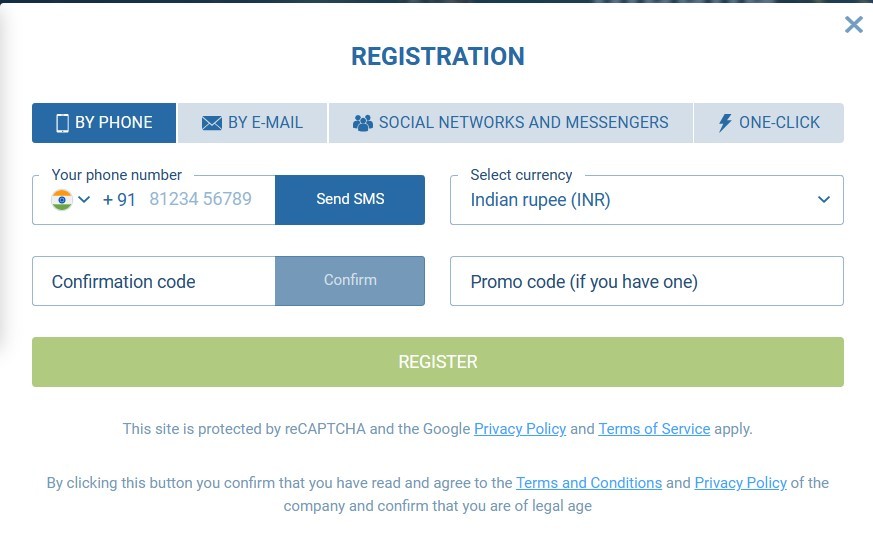Select the SOCIAL NETWORKS AND MESSENGERS tab
Screen dimensions: 873x556
point(511,123)
